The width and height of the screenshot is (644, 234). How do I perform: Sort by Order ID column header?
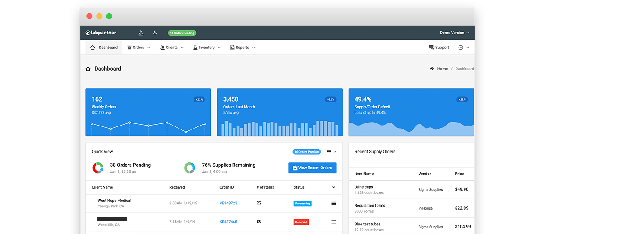(227, 187)
